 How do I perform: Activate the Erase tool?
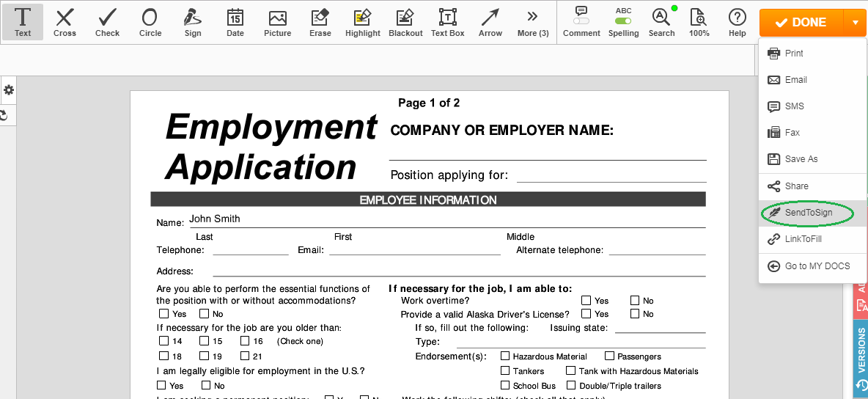click(x=320, y=22)
